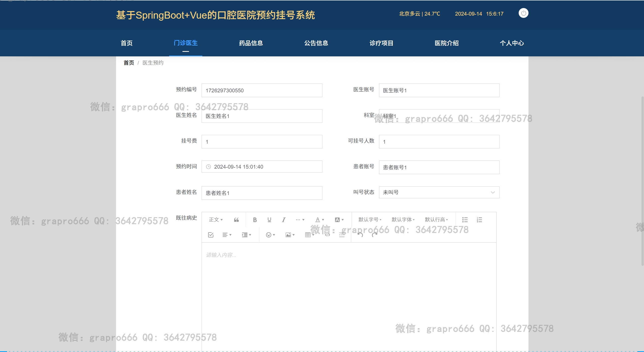Expand the 正文 heading style menu
This screenshot has width=644, height=352.
(x=216, y=220)
